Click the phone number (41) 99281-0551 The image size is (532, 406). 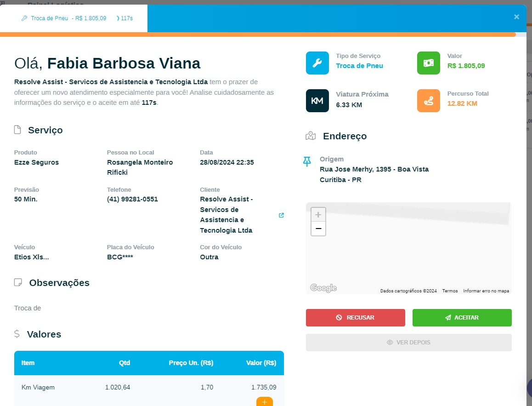[x=132, y=199]
